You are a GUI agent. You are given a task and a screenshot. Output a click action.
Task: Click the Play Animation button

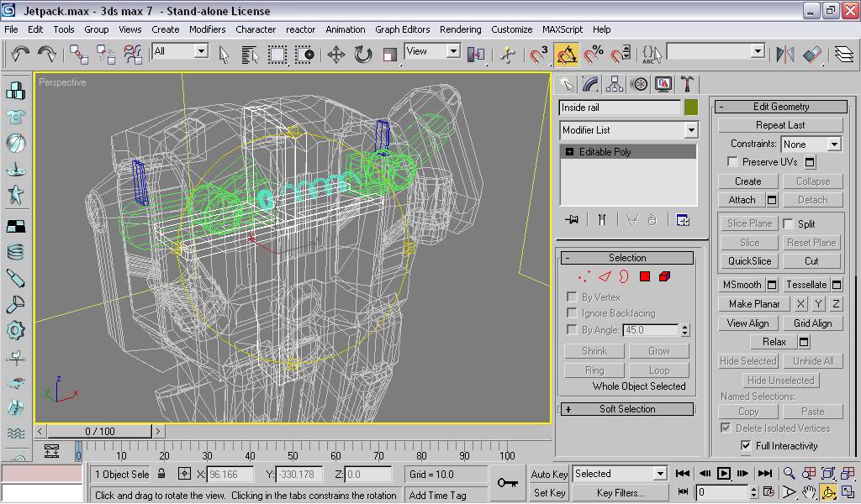(x=723, y=474)
